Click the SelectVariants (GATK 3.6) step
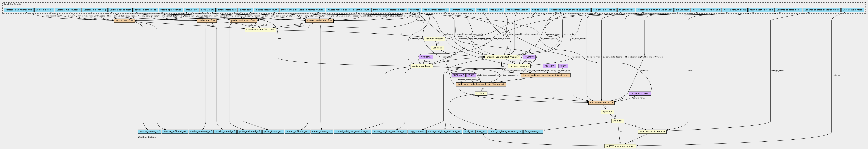Viewport: 868px width, 149px height. (x=652, y=131)
